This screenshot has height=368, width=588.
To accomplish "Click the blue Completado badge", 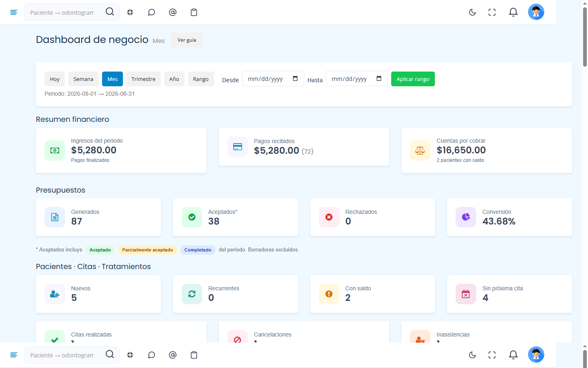I will click(198, 250).
